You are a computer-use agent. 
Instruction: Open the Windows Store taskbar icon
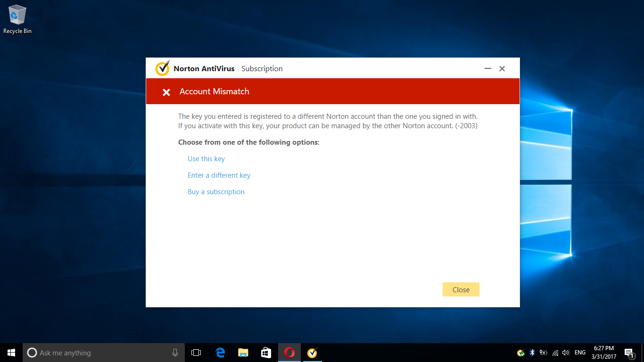pos(266,353)
